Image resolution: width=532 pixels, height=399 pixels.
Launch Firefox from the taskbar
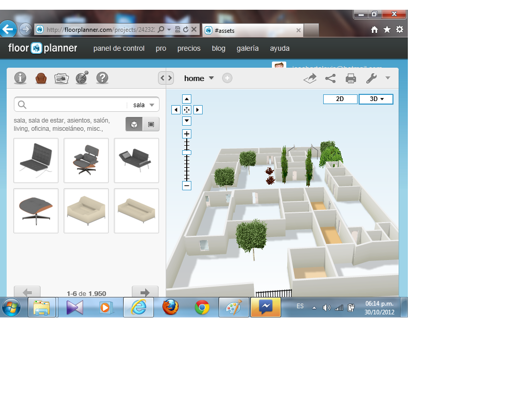point(170,307)
